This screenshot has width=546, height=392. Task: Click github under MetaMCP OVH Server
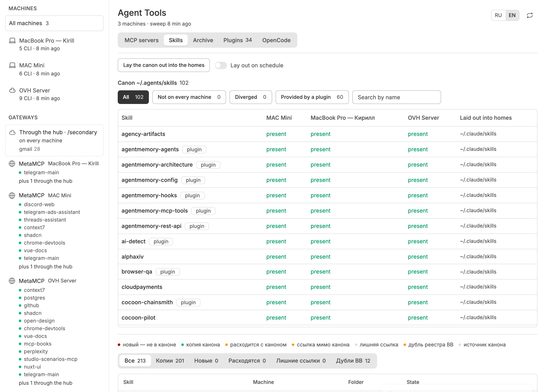click(x=31, y=306)
